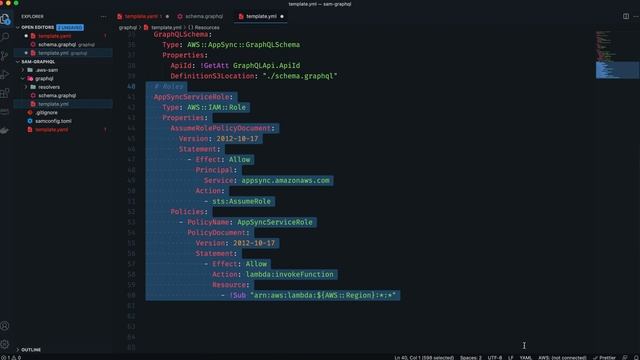Open the Manage gear icon
The height and width of the screenshot is (360, 640).
(5, 344)
